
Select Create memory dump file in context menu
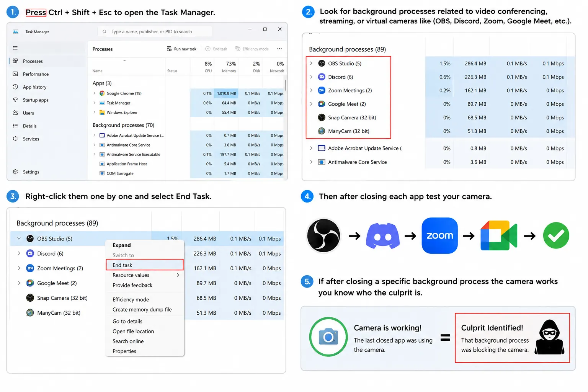[145, 310]
